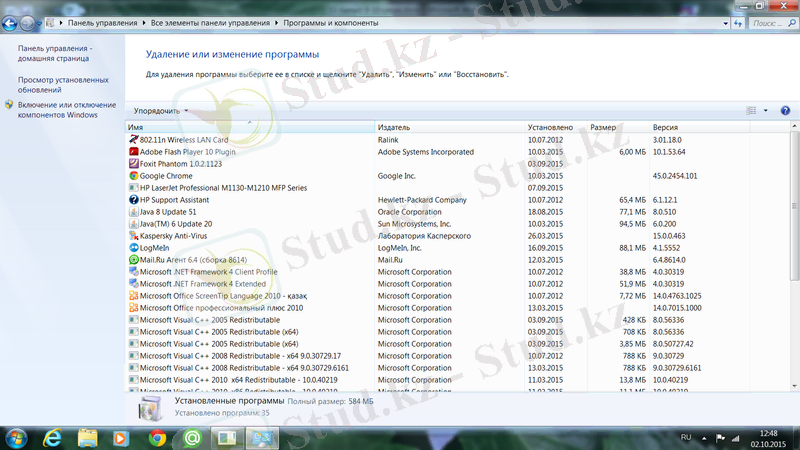The height and width of the screenshot is (450, 800).
Task: Open the Упорядочить dropdown menu
Action: coord(160,111)
